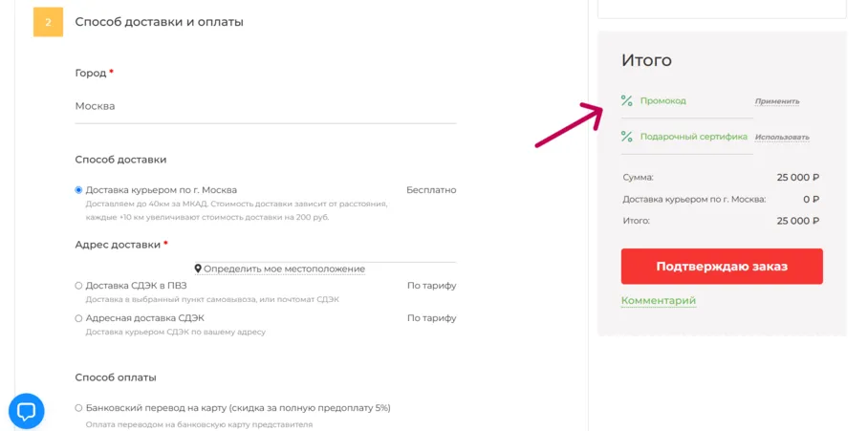
Task: Open the blue chat widget icon
Action: (x=27, y=411)
